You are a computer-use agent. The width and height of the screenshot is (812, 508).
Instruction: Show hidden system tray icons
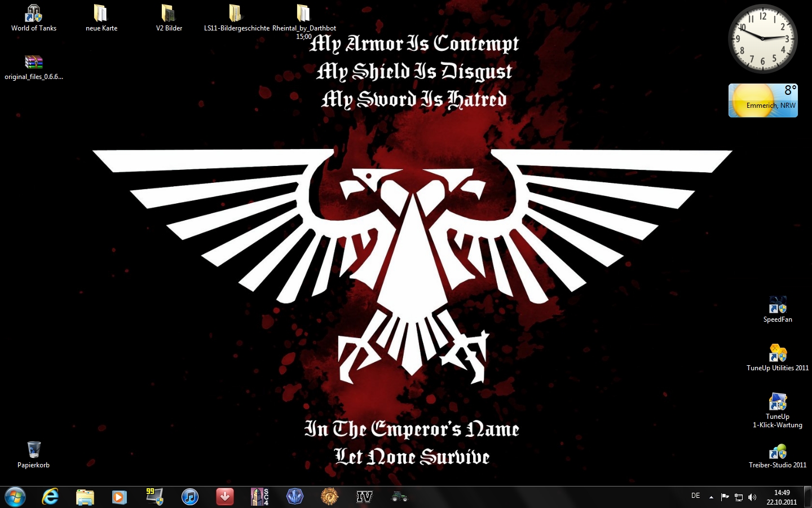coord(711,497)
